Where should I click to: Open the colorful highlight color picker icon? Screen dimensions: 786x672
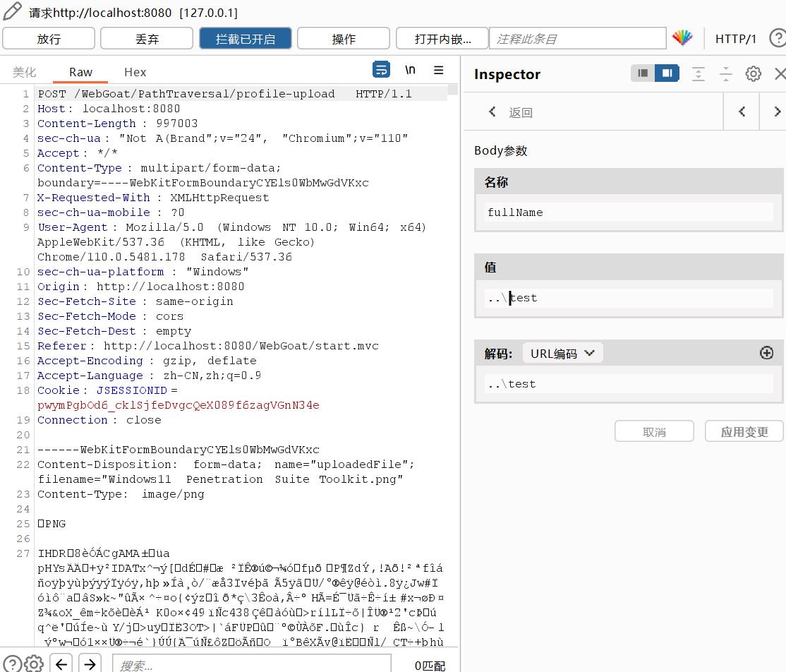[682, 37]
